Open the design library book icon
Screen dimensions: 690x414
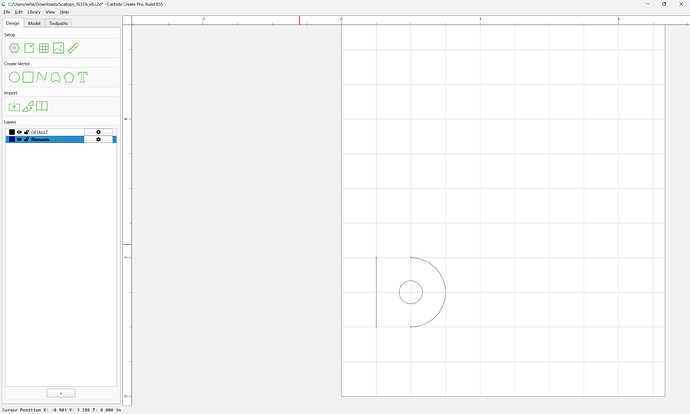click(x=42, y=106)
